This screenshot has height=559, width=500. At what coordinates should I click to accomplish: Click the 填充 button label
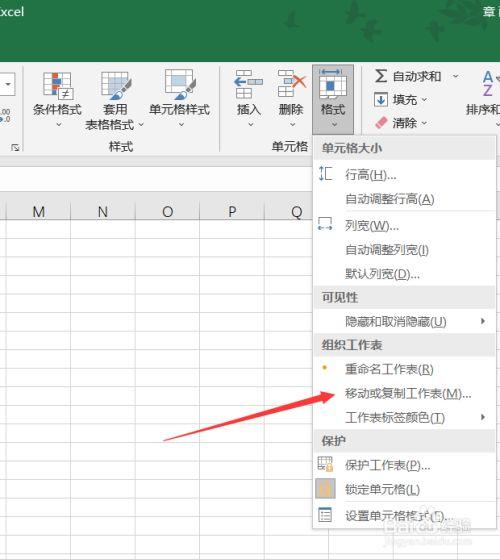404,99
